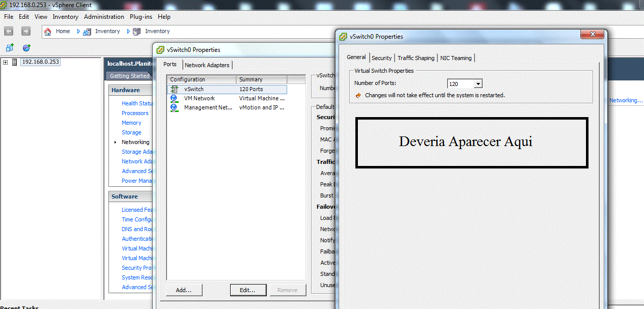Screen dimensions: 644x309
Task: Click the Add... button
Action: (x=184, y=290)
